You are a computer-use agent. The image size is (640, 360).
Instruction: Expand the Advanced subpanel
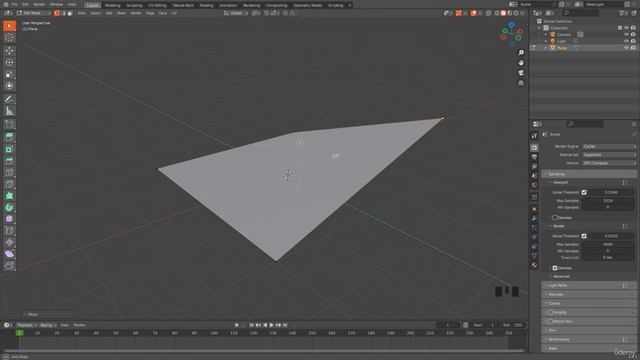tap(561, 276)
